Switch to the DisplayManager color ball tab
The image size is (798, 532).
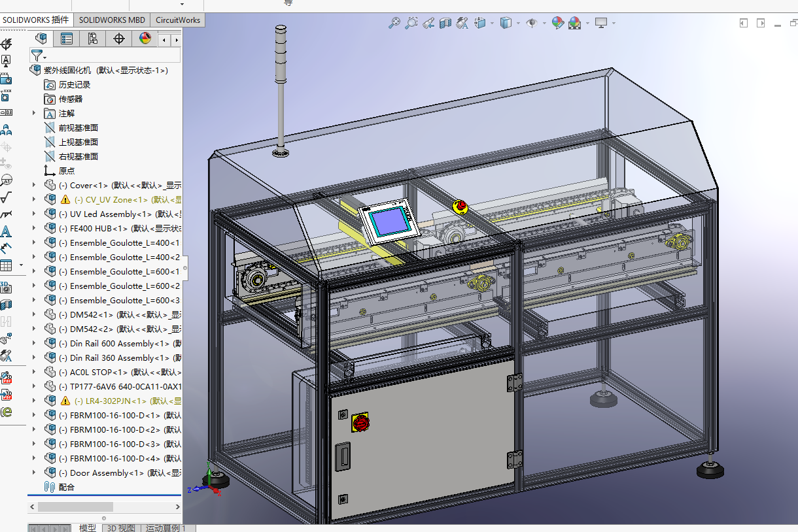(145, 39)
